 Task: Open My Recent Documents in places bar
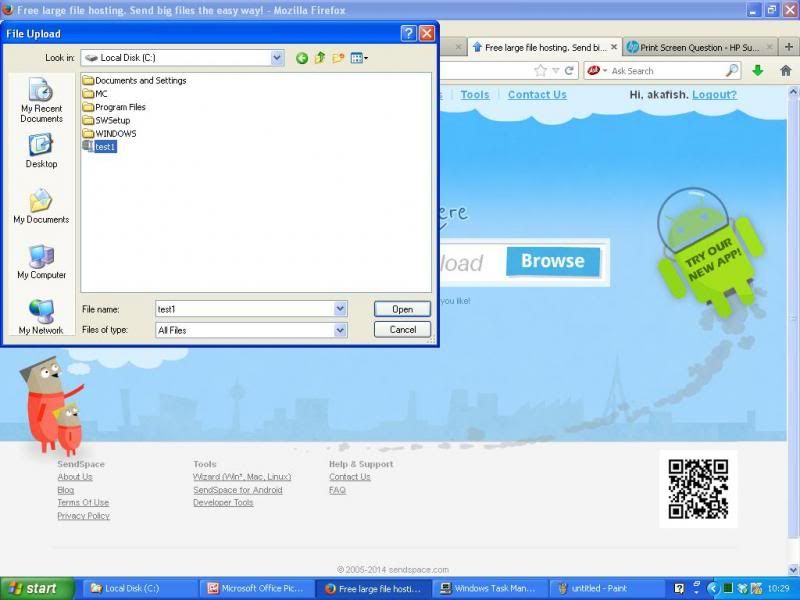41,100
